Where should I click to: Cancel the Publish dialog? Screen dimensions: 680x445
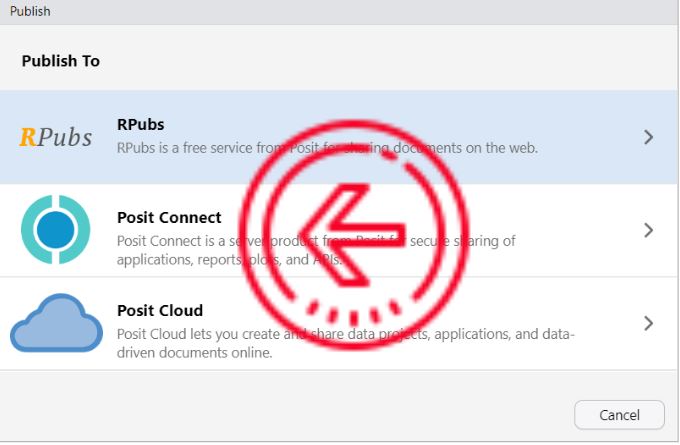[619, 415]
